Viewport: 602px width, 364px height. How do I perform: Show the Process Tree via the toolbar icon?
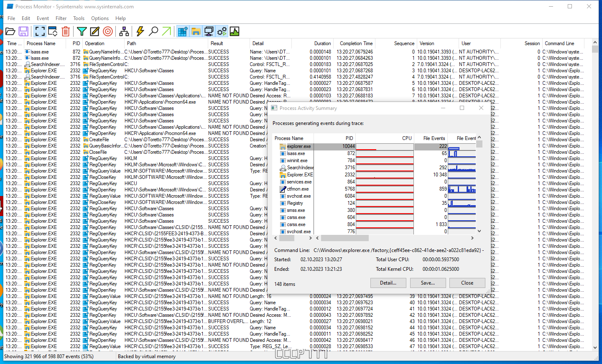pyautogui.click(x=124, y=31)
